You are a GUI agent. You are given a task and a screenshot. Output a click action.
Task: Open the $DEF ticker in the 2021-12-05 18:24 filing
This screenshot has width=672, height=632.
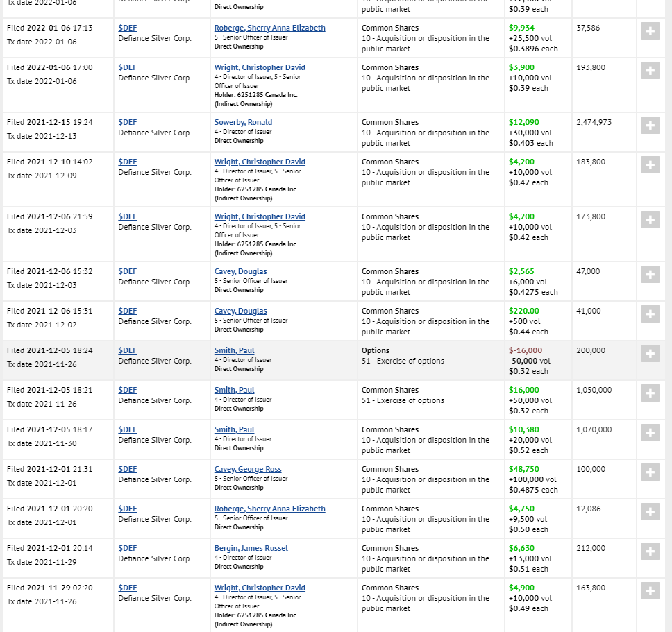point(127,350)
